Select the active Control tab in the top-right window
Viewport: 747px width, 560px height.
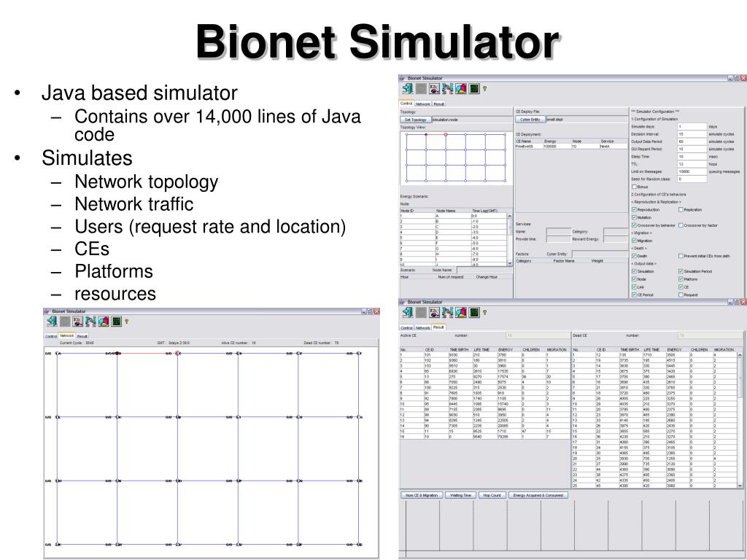pyautogui.click(x=406, y=104)
